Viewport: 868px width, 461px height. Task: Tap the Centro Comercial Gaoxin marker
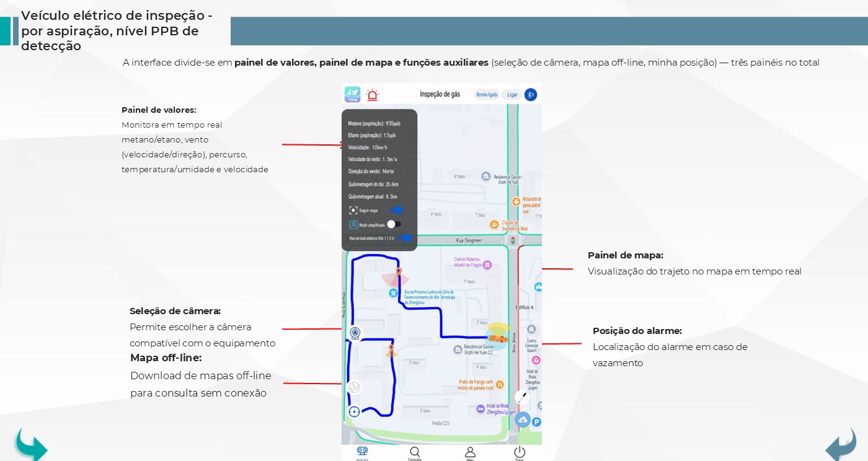point(531,329)
